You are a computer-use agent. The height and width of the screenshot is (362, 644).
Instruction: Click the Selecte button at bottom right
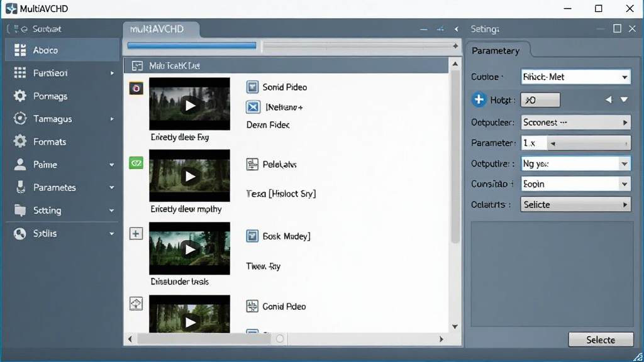(601, 340)
